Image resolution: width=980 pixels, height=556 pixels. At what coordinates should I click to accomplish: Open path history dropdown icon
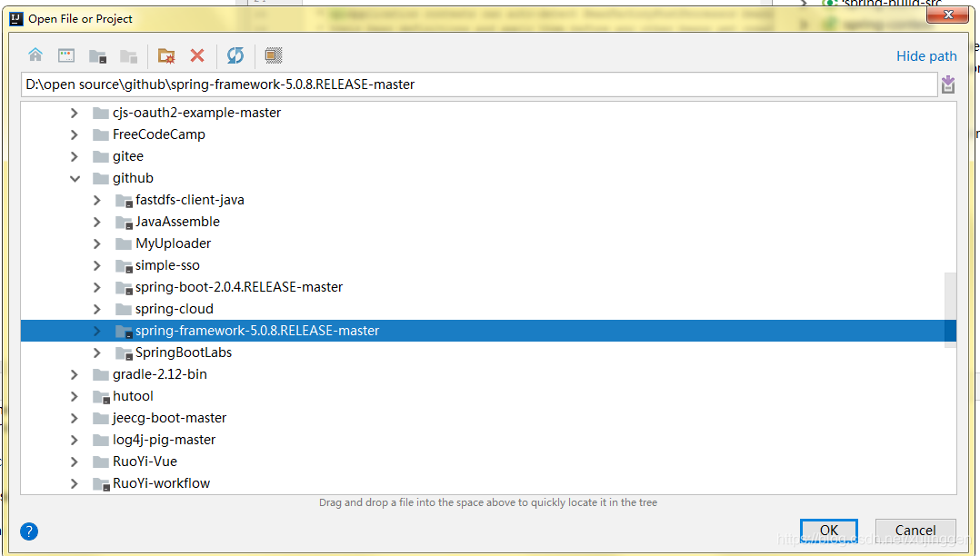point(948,84)
